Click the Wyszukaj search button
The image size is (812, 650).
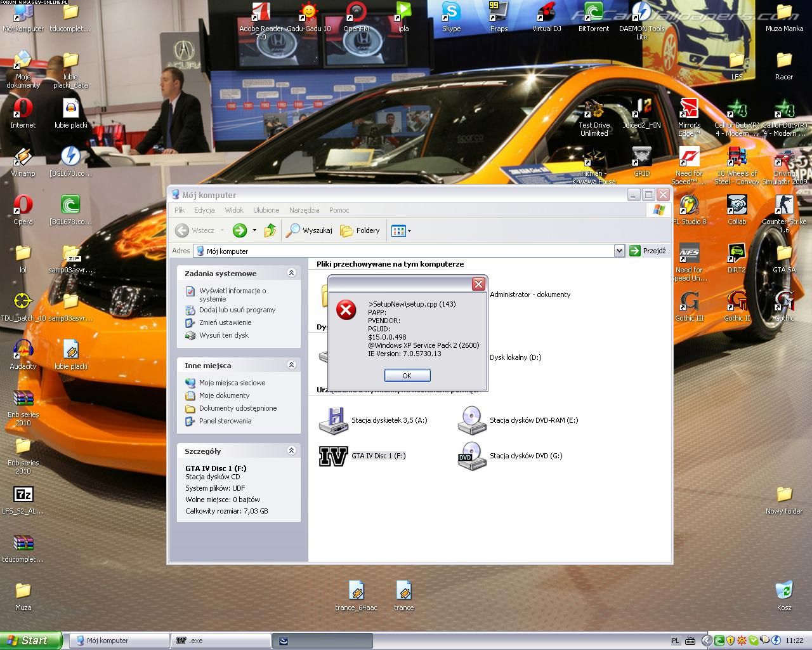tap(309, 230)
